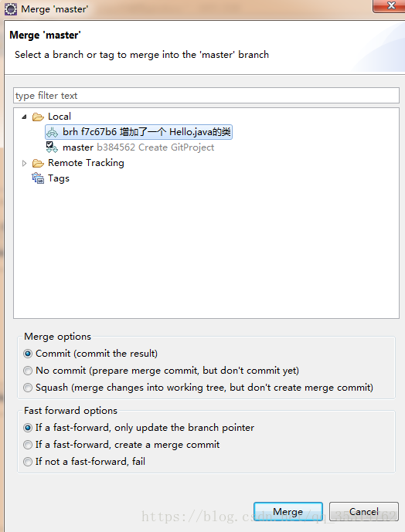Screen dimensions: 405x532
Task: Focus the type filter text field
Action: click(x=206, y=96)
